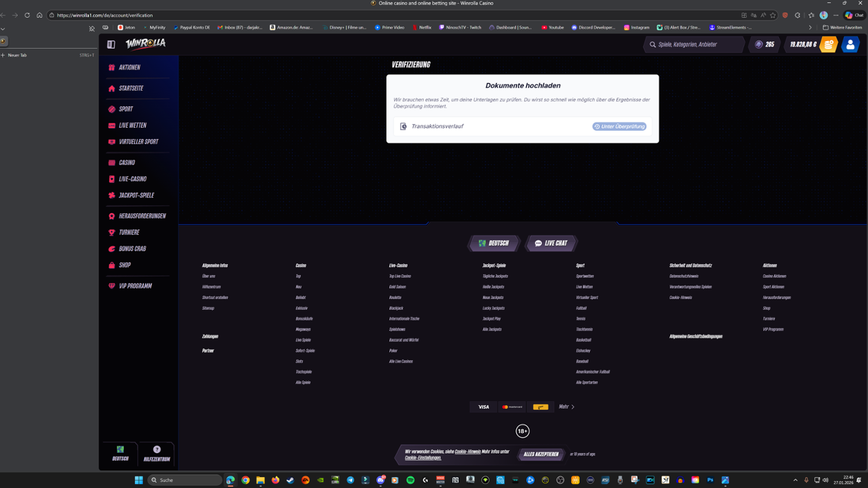
Task: Open the Deutsch language selector in footer
Action: coord(494,243)
